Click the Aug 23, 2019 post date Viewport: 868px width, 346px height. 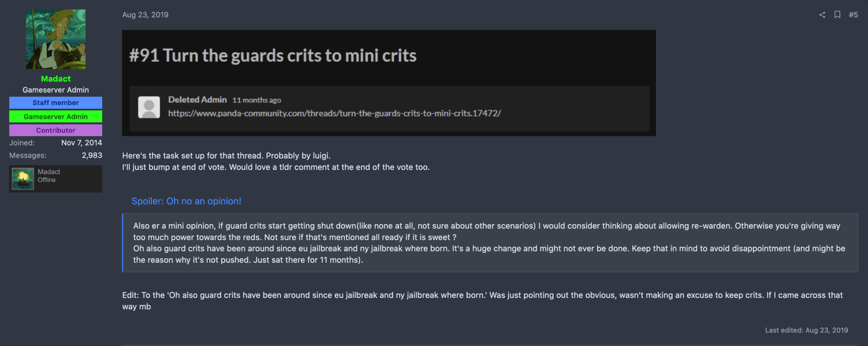pos(145,15)
